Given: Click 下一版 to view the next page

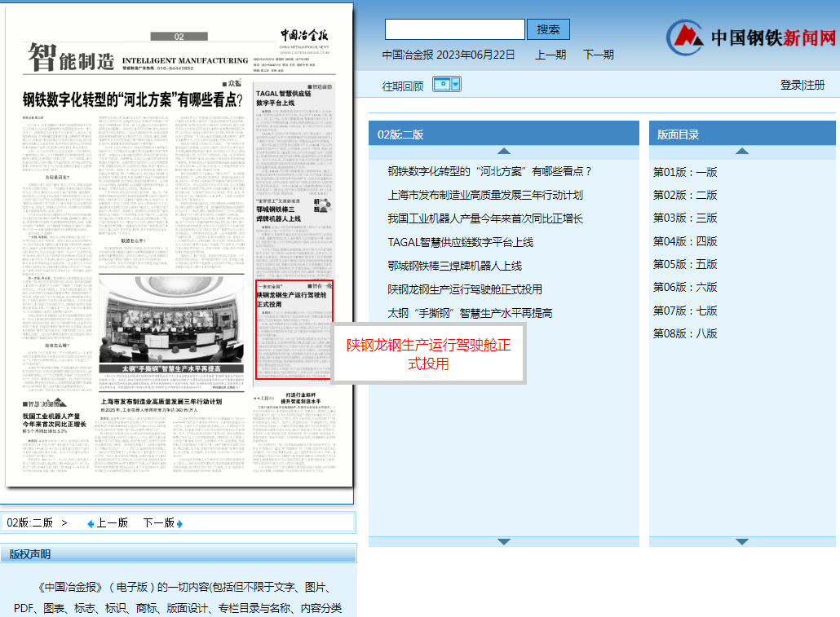Looking at the screenshot, I should pos(157,522).
